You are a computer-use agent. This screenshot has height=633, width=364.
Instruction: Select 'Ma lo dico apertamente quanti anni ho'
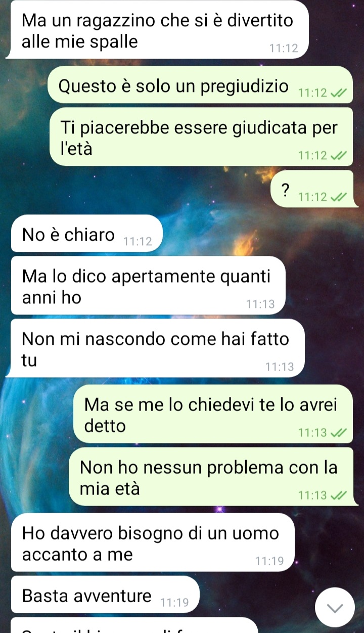pyautogui.click(x=148, y=285)
